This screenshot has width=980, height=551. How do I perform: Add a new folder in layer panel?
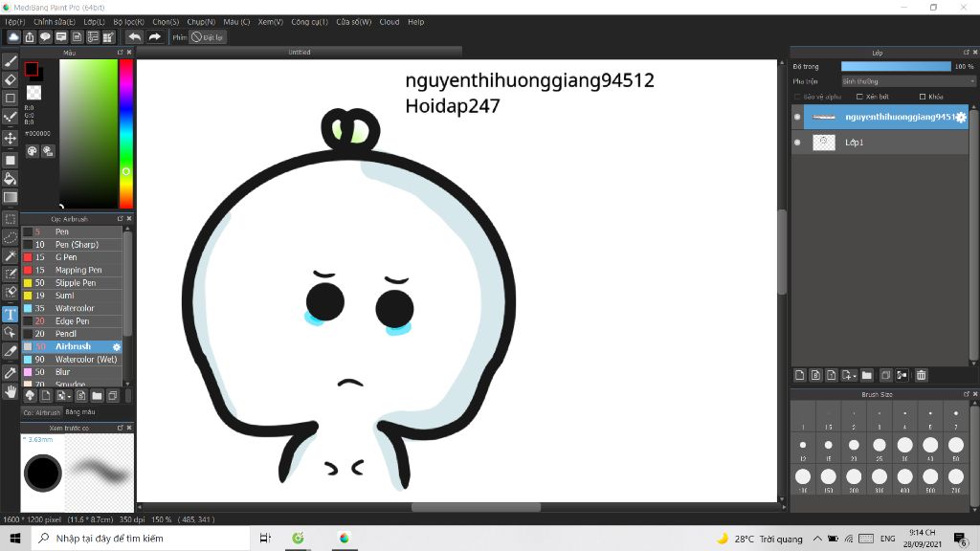866,375
